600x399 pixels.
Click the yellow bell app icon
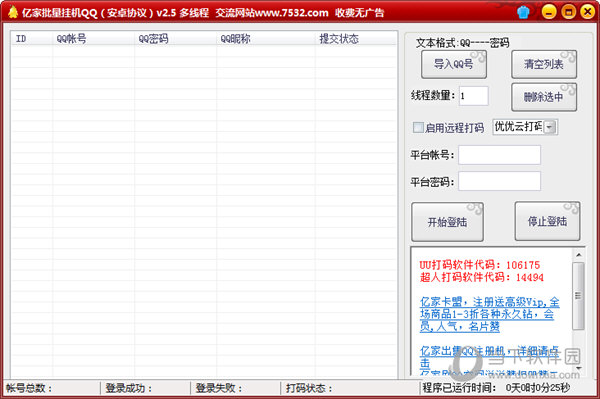pos(13,12)
